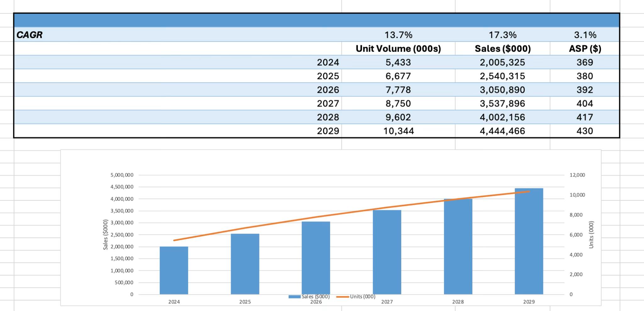The image size is (644, 311).
Task: Click the 3.1% ASP CAGR cell
Action: [585, 35]
